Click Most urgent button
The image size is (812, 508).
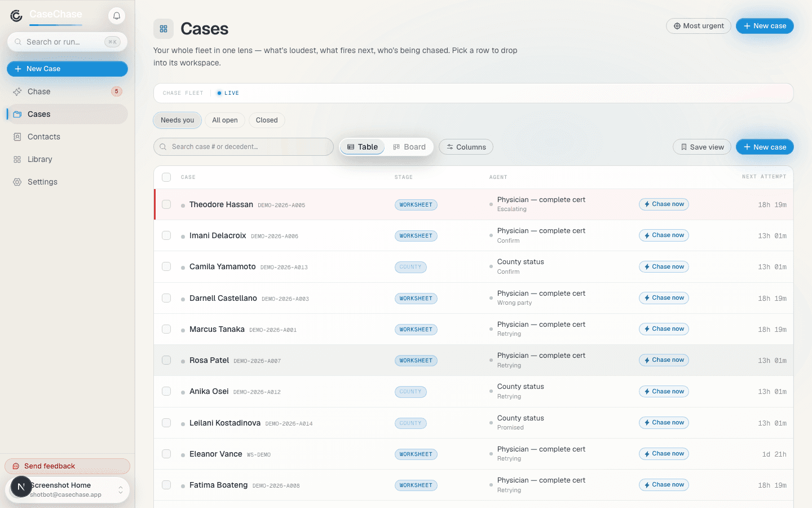click(x=699, y=26)
